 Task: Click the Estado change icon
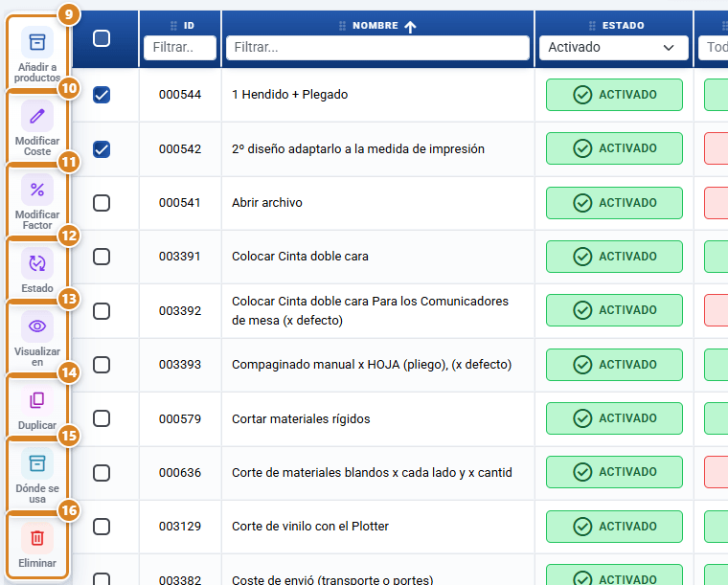(x=37, y=263)
